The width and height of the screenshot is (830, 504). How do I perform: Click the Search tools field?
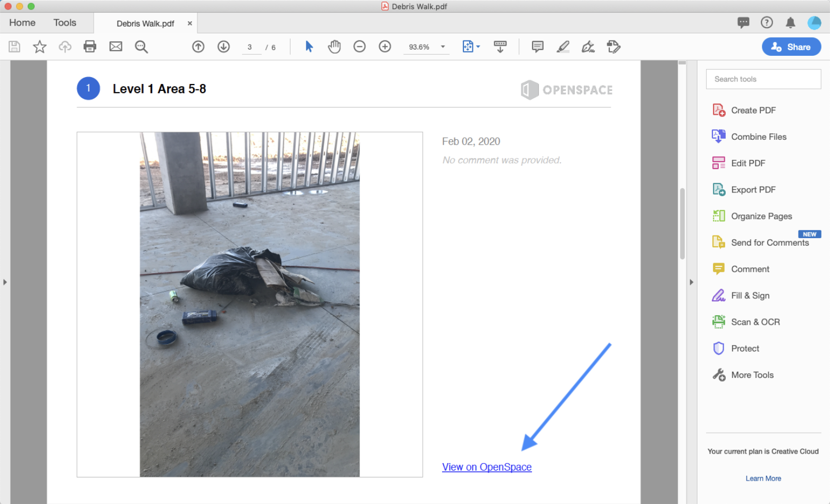(x=763, y=79)
